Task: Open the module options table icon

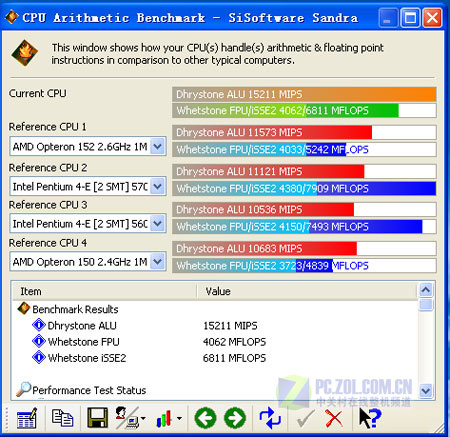Action: click(x=27, y=418)
